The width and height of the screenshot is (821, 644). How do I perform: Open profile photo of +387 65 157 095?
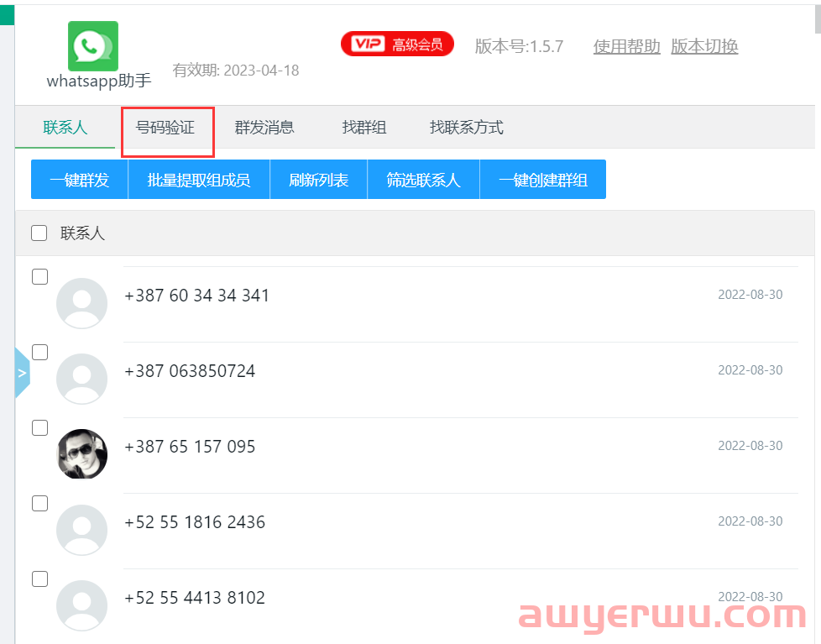[81, 453]
